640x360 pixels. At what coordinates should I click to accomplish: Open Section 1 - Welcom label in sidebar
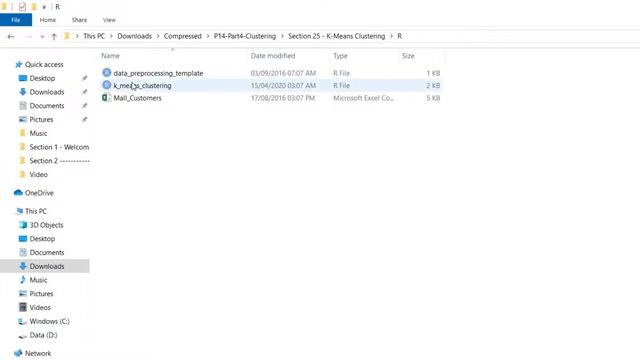pos(59,147)
